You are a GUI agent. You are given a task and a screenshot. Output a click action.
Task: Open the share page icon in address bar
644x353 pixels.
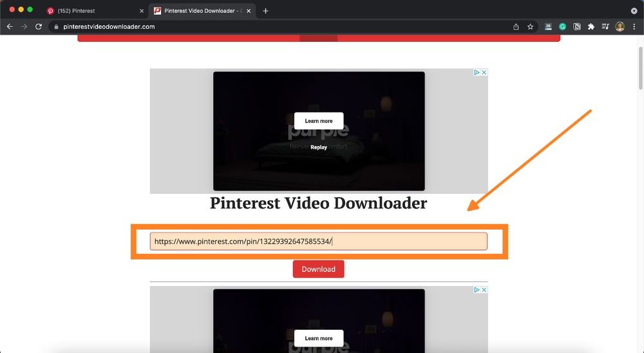516,26
